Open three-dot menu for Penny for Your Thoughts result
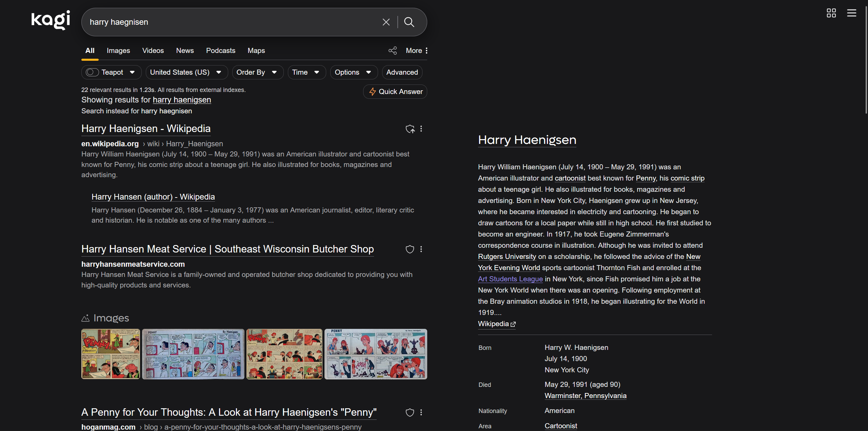The height and width of the screenshot is (431, 868). [x=421, y=412]
